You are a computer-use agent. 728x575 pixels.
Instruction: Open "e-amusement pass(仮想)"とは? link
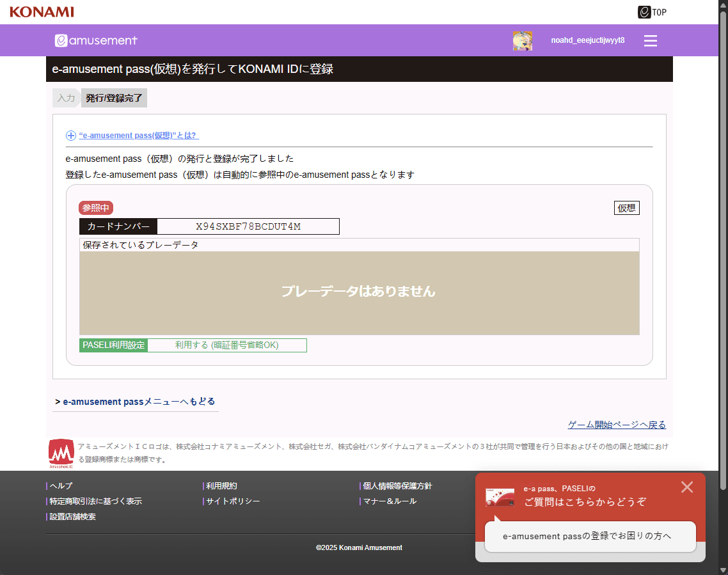[139, 136]
